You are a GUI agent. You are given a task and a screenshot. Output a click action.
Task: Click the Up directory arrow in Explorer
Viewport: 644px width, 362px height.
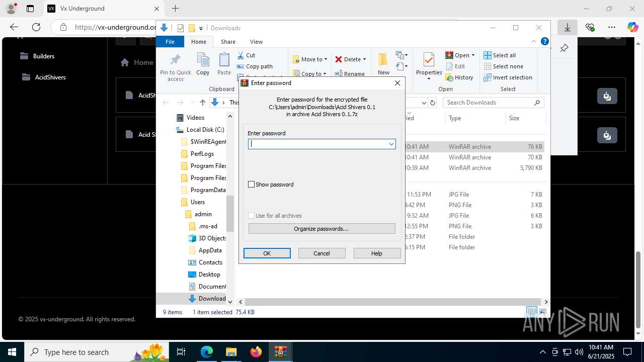203,103
